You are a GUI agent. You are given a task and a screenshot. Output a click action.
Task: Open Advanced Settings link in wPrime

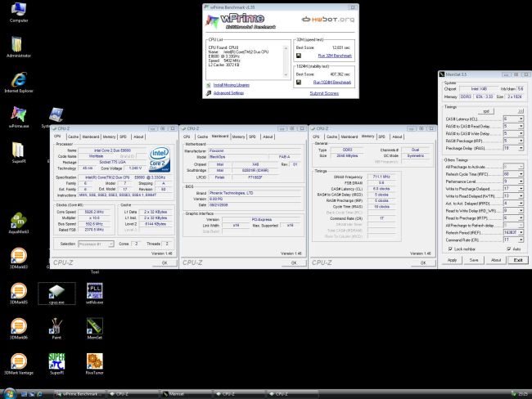click(x=228, y=93)
